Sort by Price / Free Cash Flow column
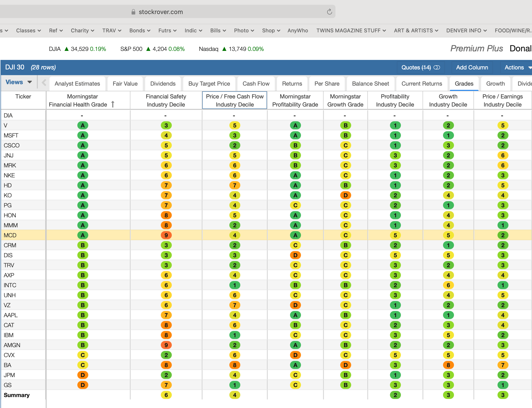This screenshot has height=408, width=532. click(x=235, y=100)
